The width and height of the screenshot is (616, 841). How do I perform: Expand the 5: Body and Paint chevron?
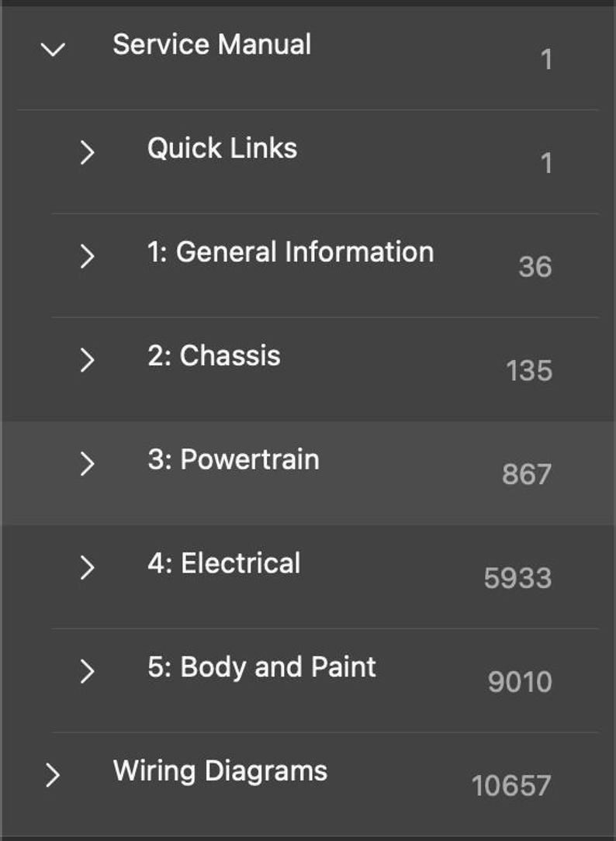tap(87, 671)
